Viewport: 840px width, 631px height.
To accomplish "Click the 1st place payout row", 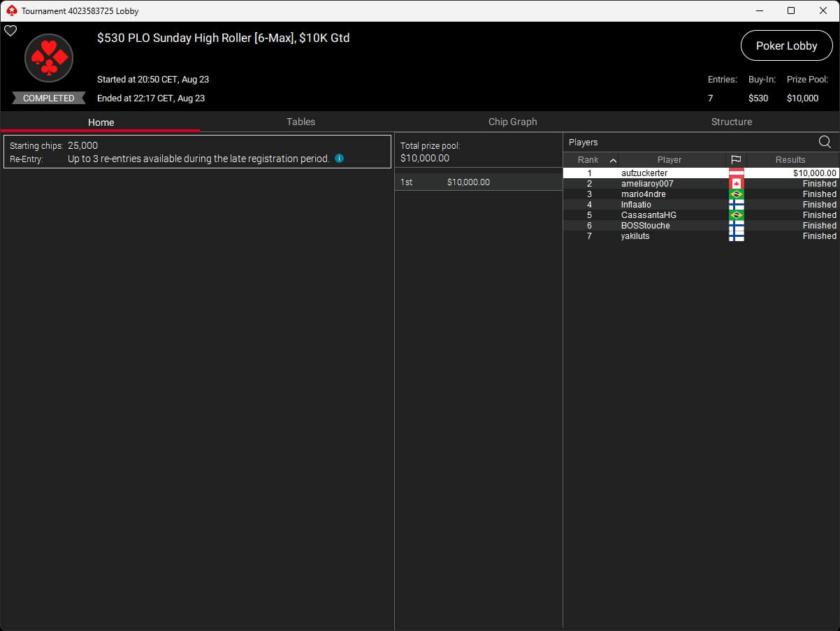I will coord(479,182).
